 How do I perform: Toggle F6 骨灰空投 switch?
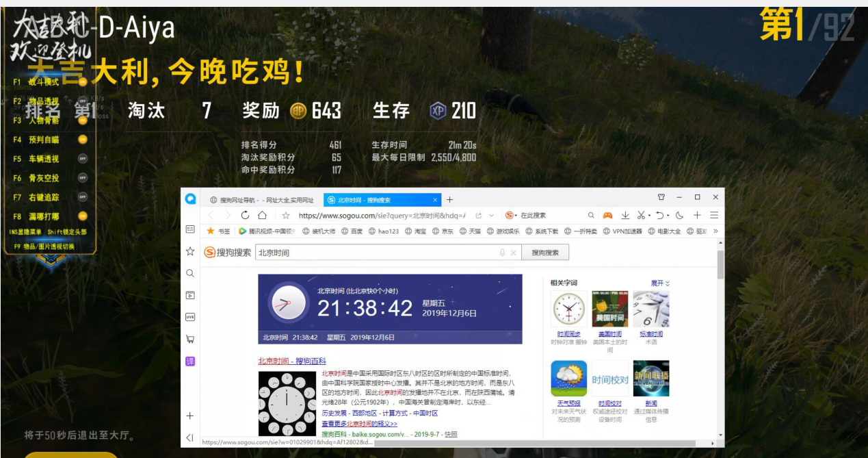coord(82,177)
